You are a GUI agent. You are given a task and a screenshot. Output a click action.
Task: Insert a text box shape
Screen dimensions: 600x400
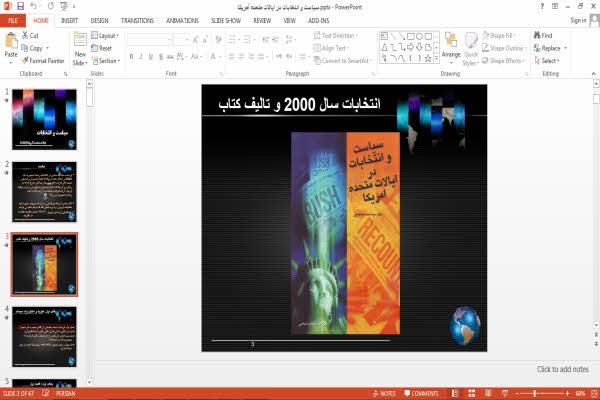[x=384, y=36]
